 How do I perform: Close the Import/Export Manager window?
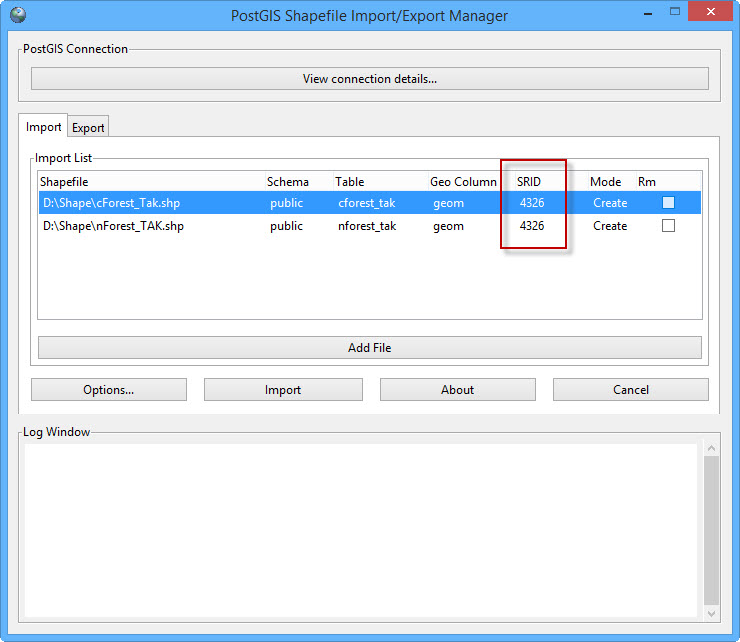coord(710,11)
